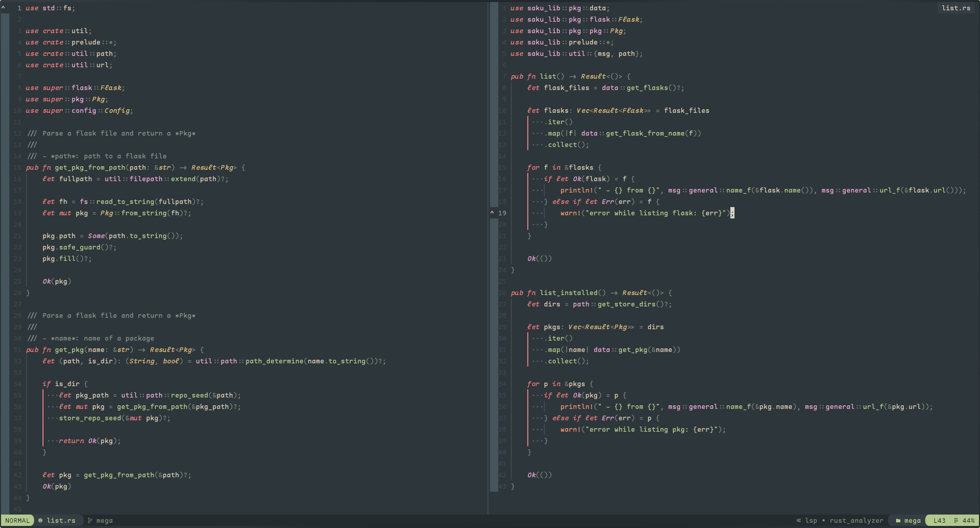This screenshot has width=980, height=528.
Task: Click 'use std::fs;' line in left pane
Action: (50, 8)
